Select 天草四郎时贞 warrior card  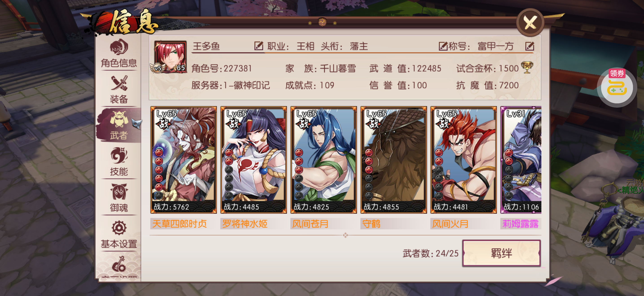click(183, 160)
